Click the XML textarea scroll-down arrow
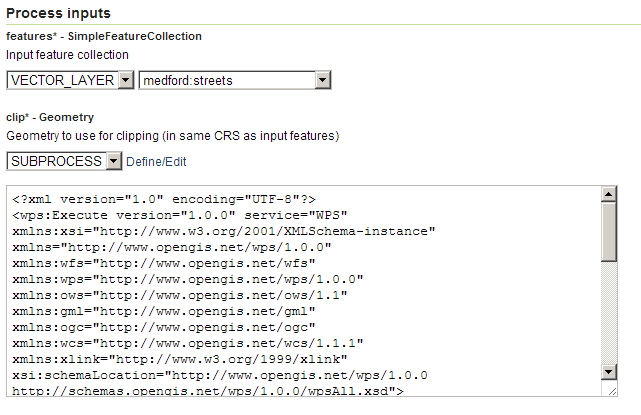 pyautogui.click(x=609, y=372)
